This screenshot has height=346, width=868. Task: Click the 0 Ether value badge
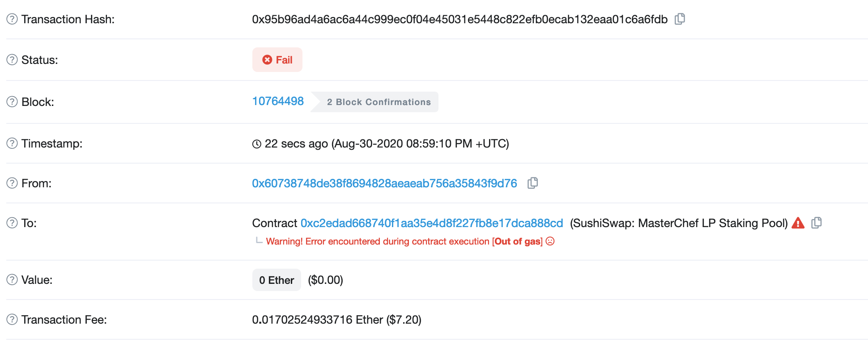click(277, 280)
